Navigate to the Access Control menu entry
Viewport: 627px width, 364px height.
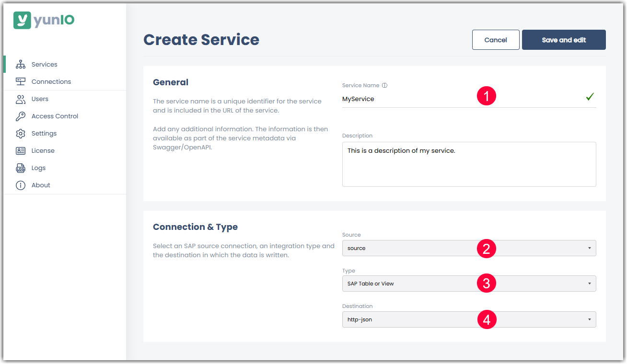[54, 116]
